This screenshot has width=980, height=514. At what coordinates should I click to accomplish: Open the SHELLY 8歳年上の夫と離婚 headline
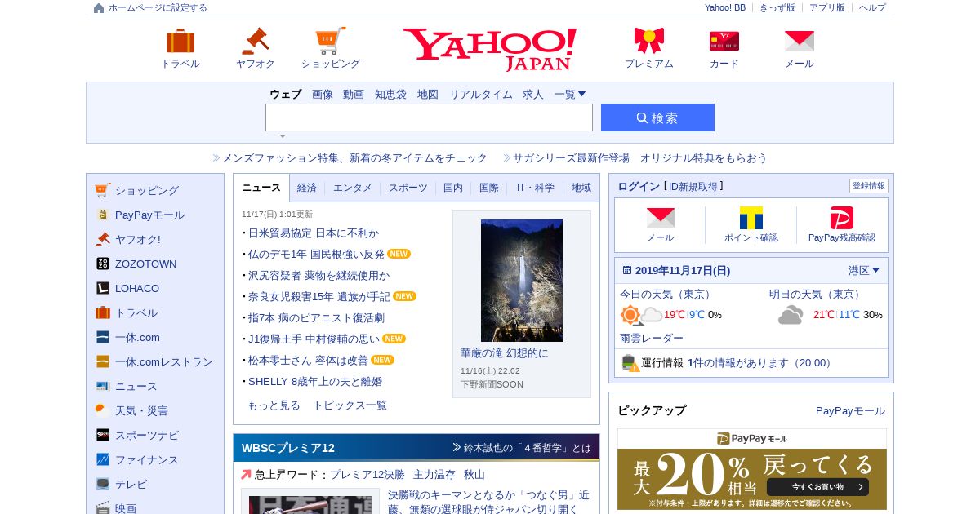click(x=315, y=381)
